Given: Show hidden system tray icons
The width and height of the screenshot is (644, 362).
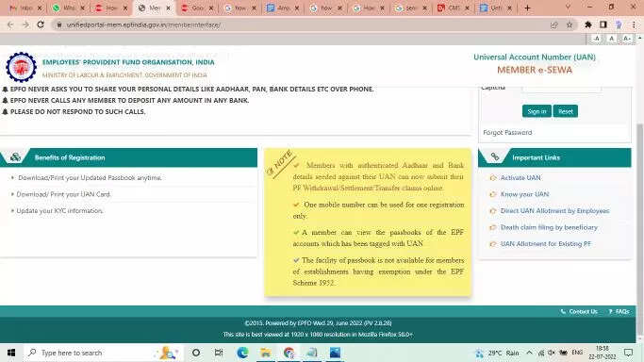Looking at the screenshot, I should click(529, 353).
